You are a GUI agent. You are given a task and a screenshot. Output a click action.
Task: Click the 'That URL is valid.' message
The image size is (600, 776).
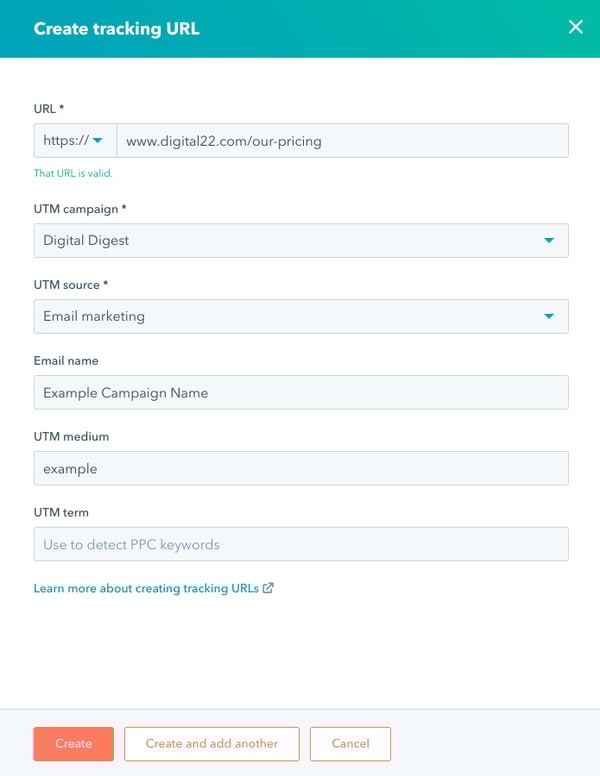tap(73, 173)
